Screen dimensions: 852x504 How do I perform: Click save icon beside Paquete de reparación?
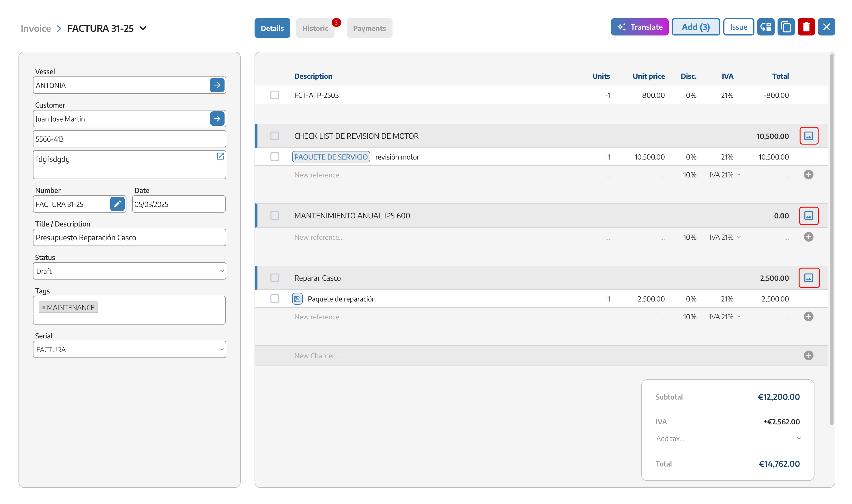coord(297,299)
